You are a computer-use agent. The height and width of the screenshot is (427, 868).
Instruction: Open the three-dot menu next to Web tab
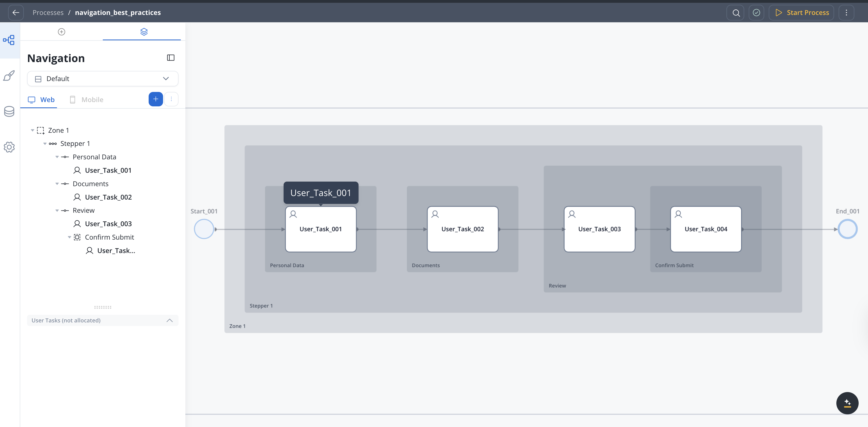(x=171, y=99)
